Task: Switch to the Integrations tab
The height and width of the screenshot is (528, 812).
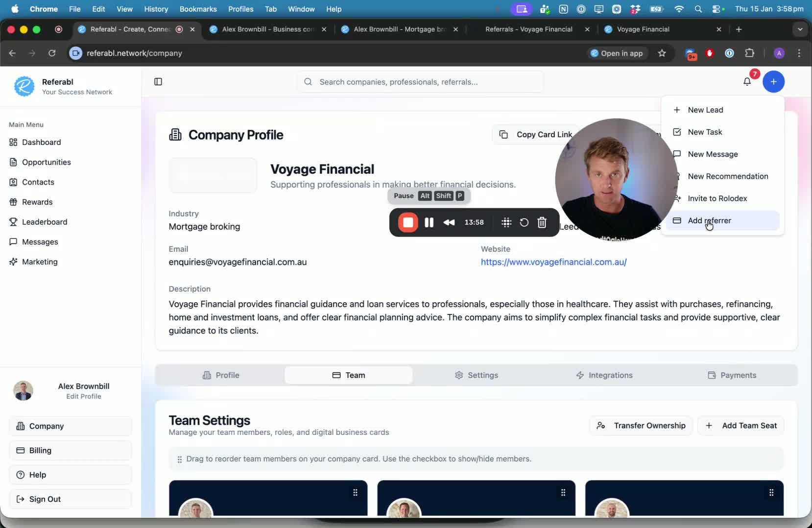Action: (x=604, y=375)
